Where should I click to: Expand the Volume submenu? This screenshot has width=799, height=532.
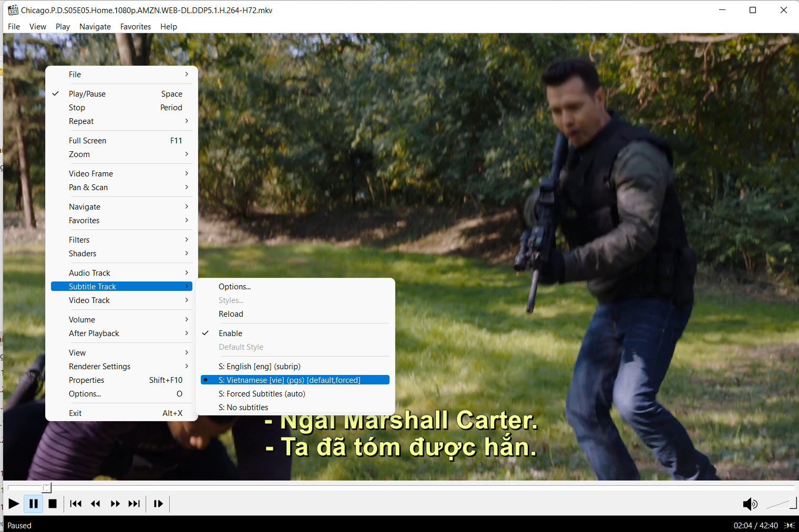(x=121, y=320)
